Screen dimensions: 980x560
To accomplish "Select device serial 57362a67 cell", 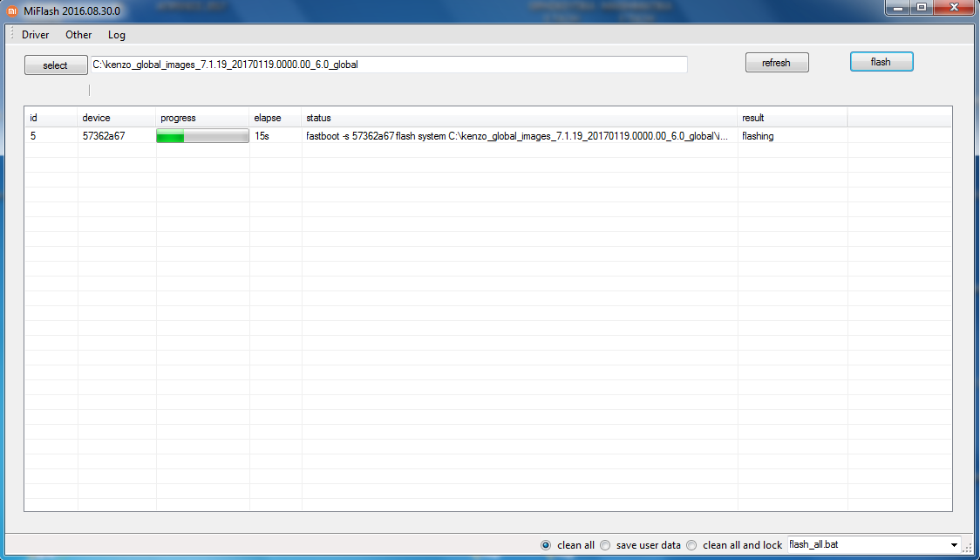I will coord(104,136).
